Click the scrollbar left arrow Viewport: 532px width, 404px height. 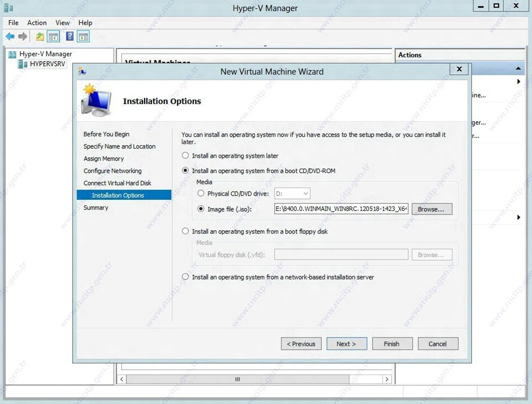point(122,379)
